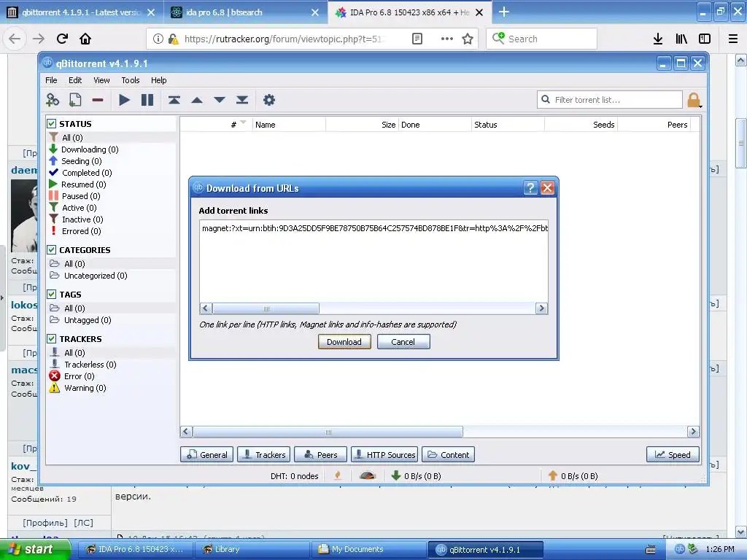Click the dialog help question mark button
Screen dimensions: 747x560
[x=530, y=187]
